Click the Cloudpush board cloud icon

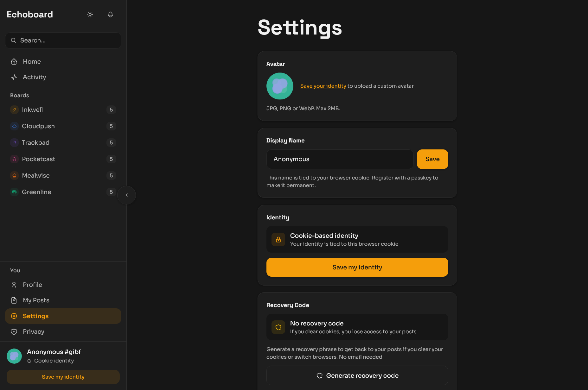[14, 126]
